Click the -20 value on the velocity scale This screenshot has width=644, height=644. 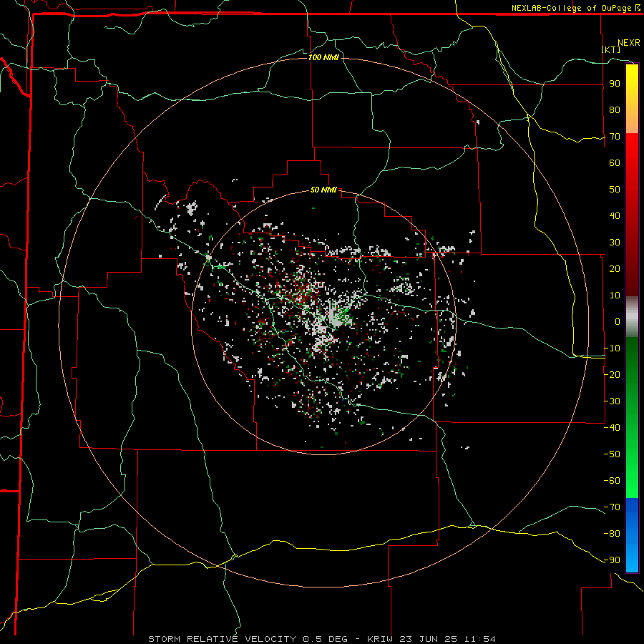click(x=612, y=375)
